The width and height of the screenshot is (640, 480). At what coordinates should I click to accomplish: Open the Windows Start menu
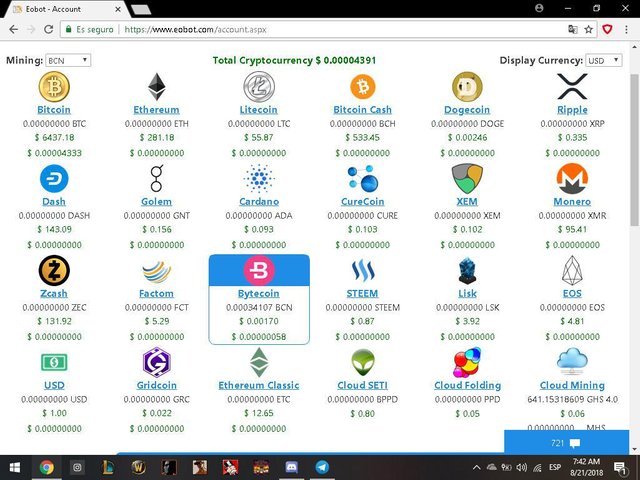(x=15, y=467)
